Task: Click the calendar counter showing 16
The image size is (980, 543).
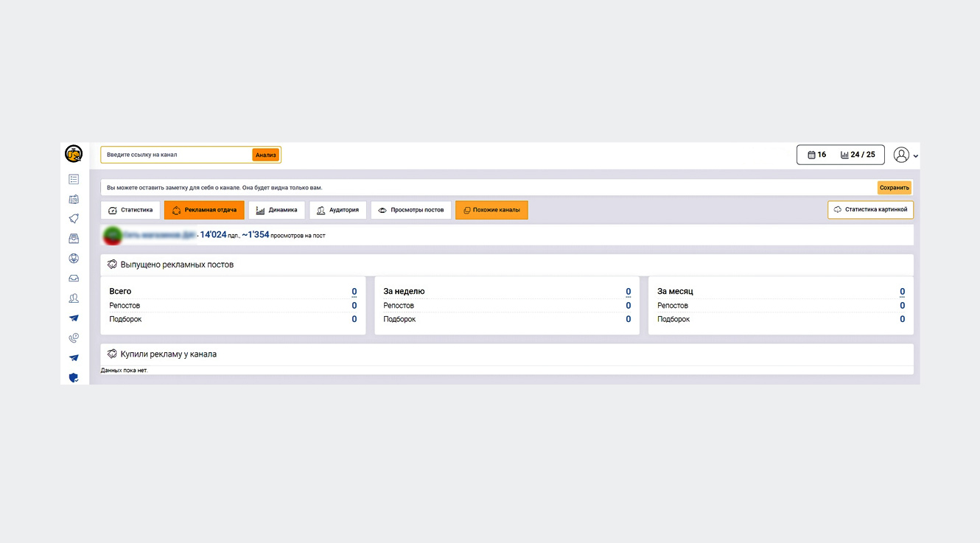Action: point(816,155)
